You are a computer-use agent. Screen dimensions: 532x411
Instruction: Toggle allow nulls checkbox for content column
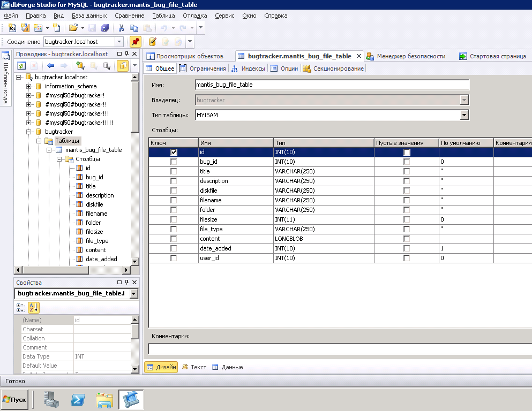pos(407,239)
